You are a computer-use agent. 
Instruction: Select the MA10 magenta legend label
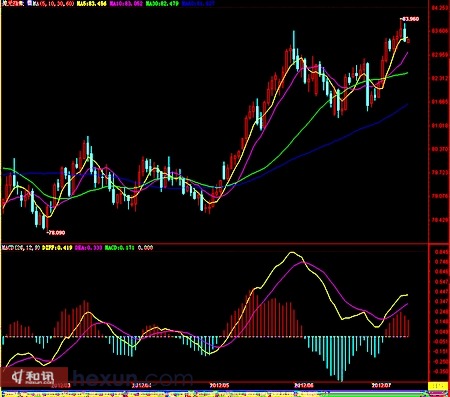[127, 3]
